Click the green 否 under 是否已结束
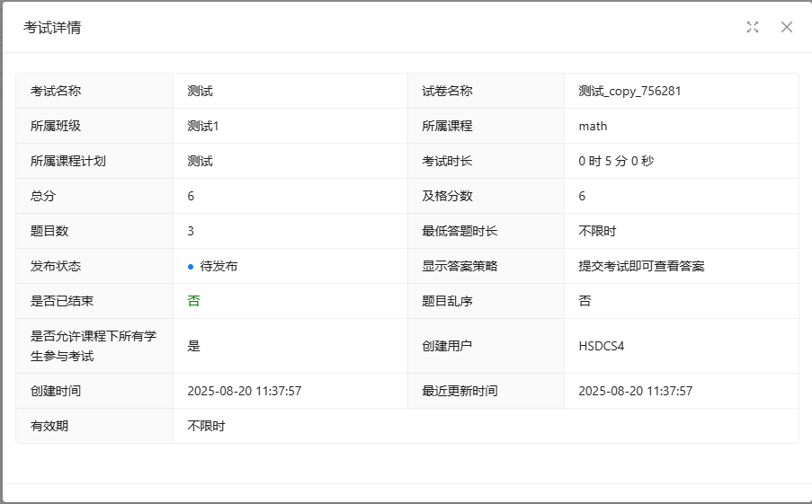The image size is (812, 504). [x=193, y=301]
